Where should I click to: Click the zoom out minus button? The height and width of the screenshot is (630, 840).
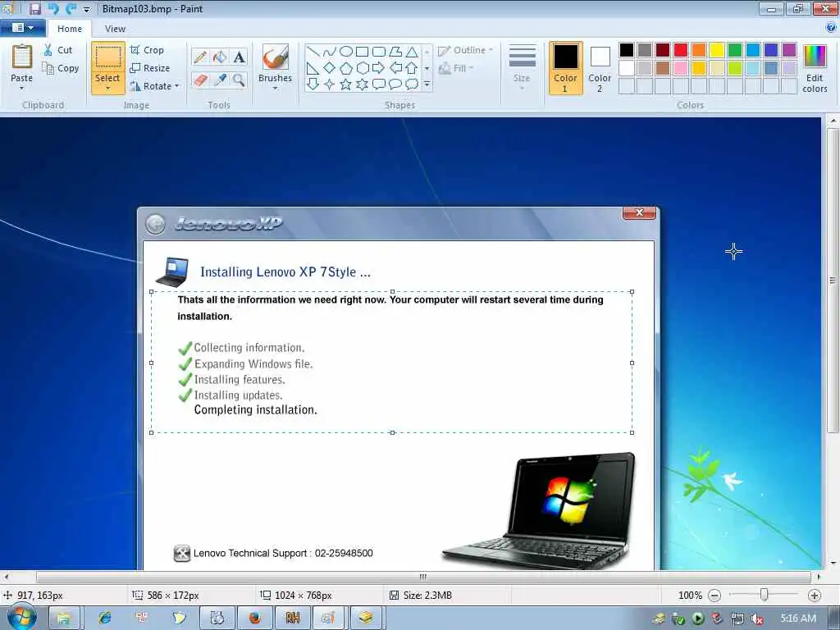tap(714, 596)
